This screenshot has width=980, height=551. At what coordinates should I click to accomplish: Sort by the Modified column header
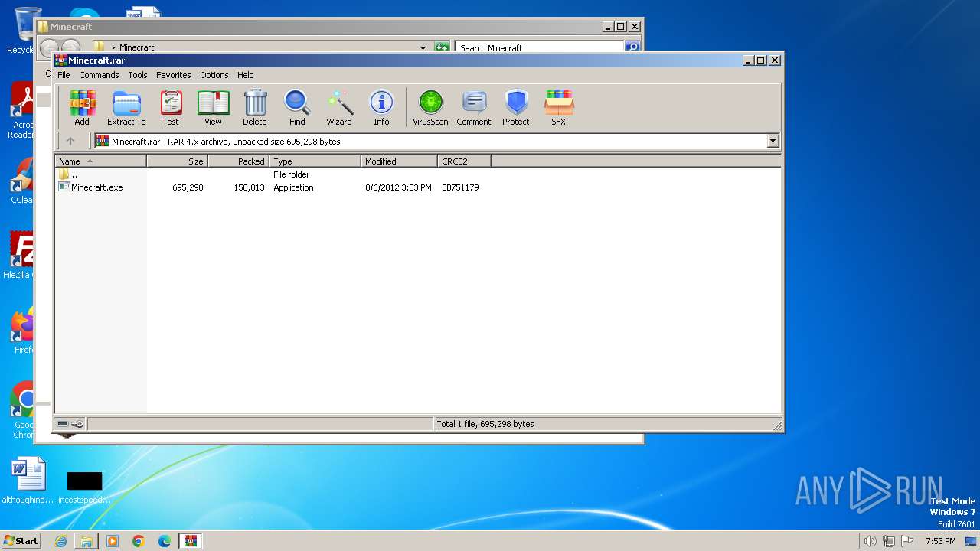point(399,161)
